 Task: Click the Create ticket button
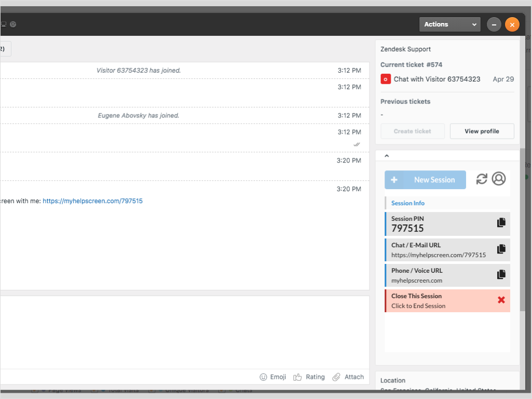413,131
